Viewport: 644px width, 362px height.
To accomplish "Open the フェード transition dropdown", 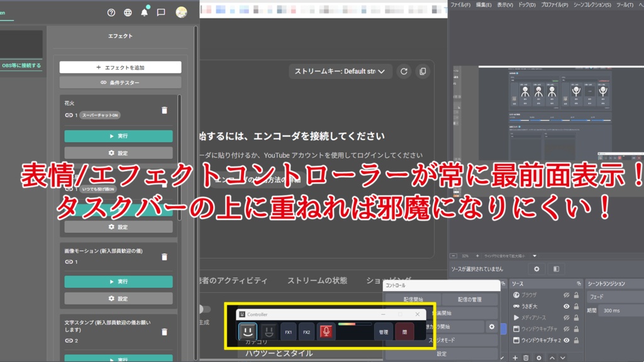I will click(x=615, y=297).
